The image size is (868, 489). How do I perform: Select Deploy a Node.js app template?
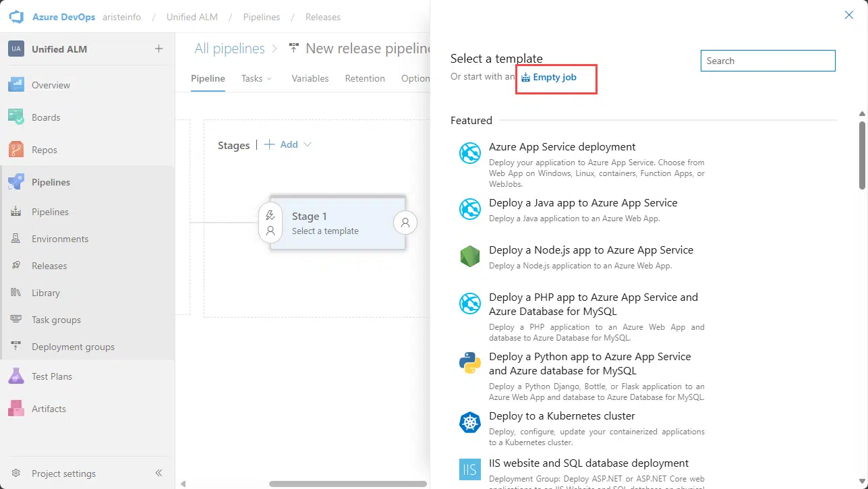(591, 250)
